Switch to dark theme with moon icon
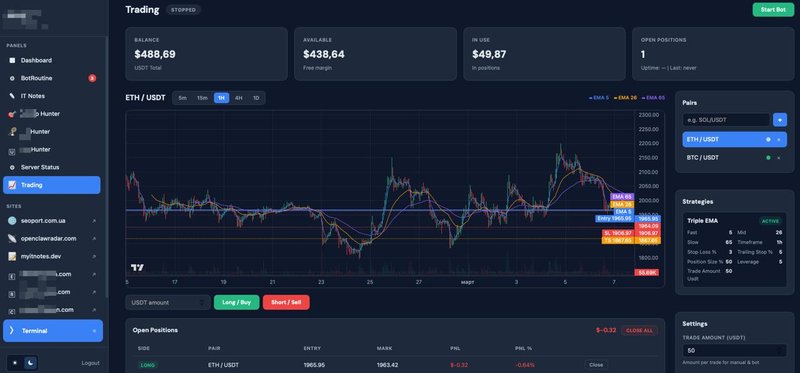 (31, 363)
